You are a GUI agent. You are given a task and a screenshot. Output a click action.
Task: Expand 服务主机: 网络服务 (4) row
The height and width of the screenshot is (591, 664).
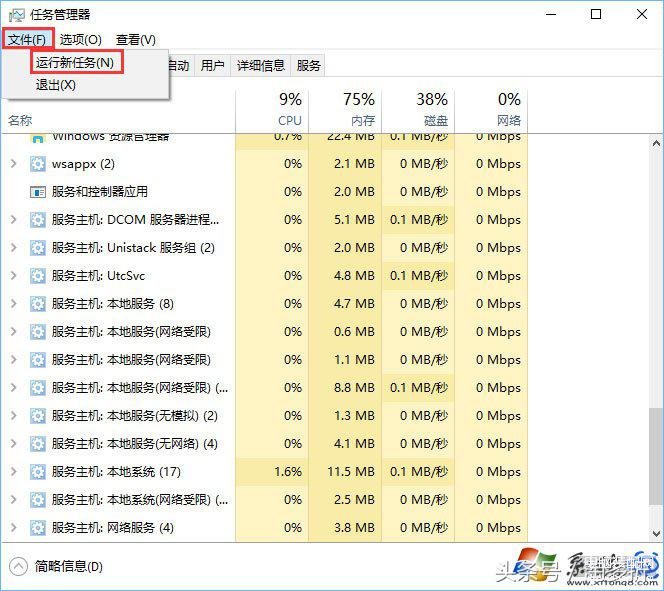[x=13, y=527]
